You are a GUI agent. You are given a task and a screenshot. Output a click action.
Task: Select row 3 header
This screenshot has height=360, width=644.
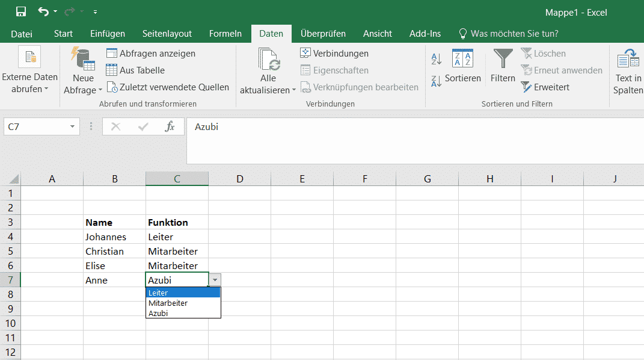(x=10, y=222)
